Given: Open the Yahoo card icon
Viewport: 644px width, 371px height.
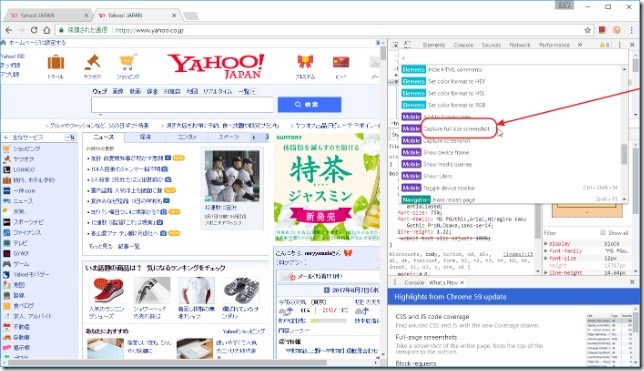Looking at the screenshot, I should point(341,62).
